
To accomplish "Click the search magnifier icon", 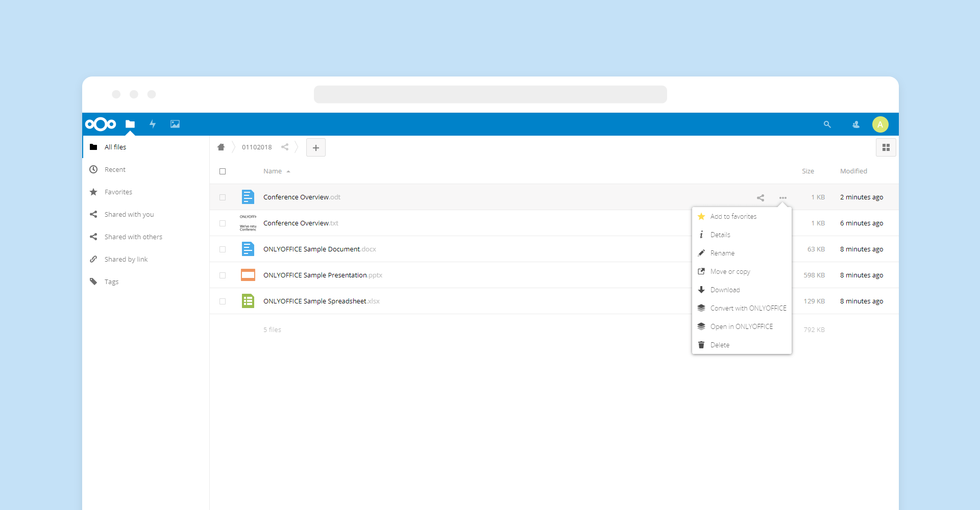I will click(x=827, y=124).
